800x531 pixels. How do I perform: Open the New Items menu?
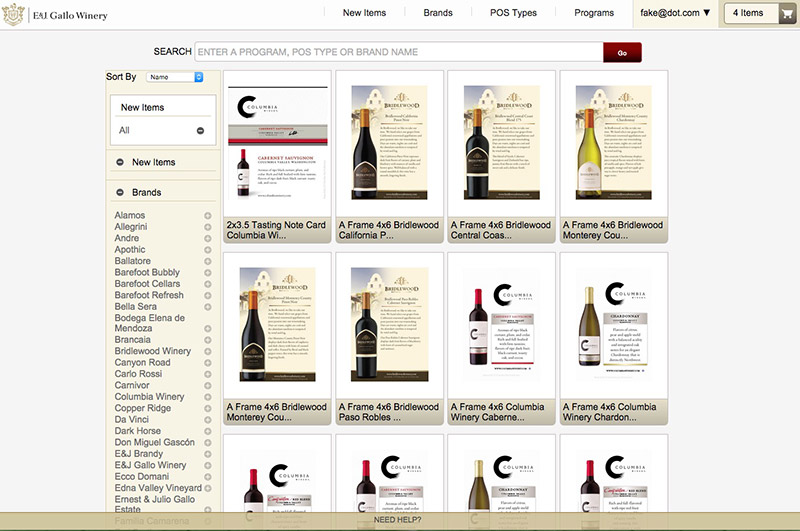(x=364, y=13)
